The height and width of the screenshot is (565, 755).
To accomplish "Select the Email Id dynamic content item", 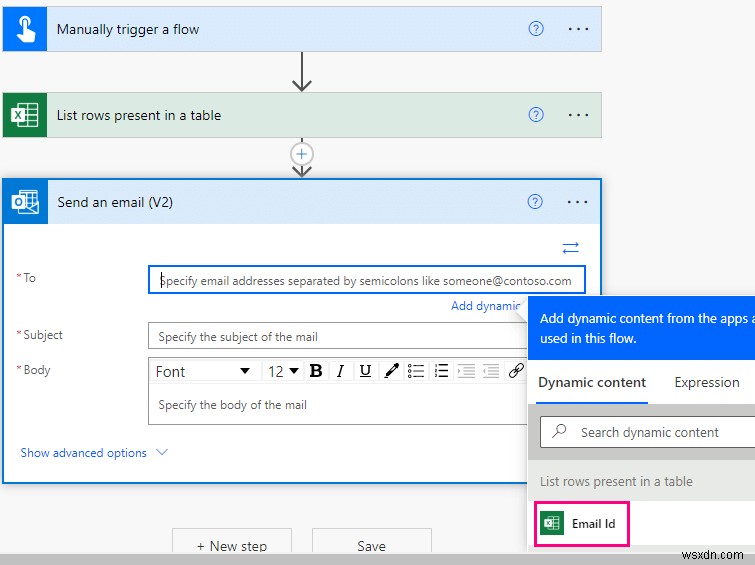I will (x=582, y=524).
